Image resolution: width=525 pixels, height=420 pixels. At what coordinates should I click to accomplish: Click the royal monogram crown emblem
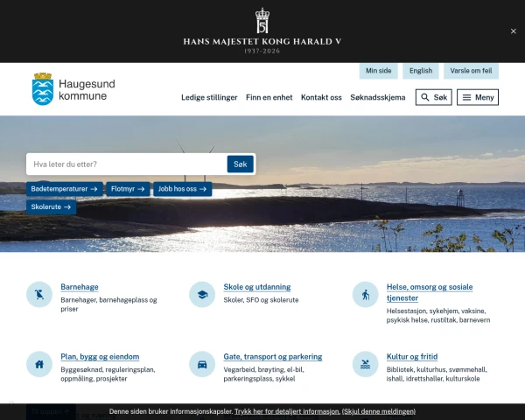pos(262,21)
